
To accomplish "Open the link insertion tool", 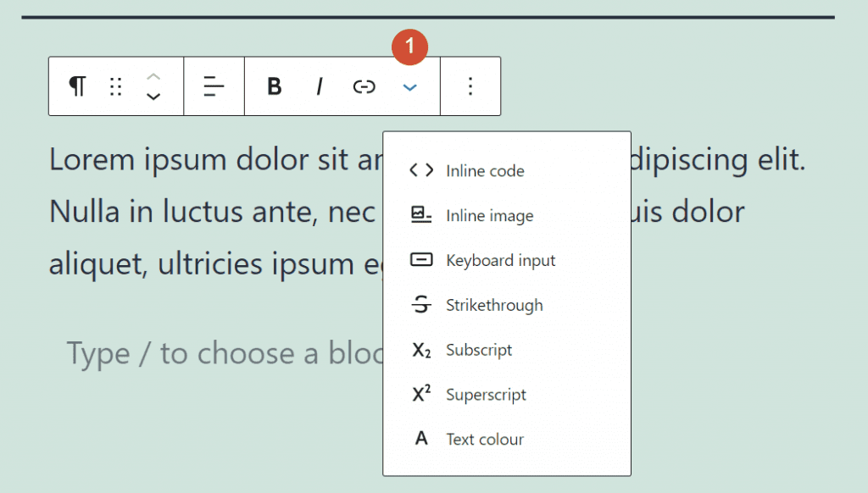I will (364, 86).
